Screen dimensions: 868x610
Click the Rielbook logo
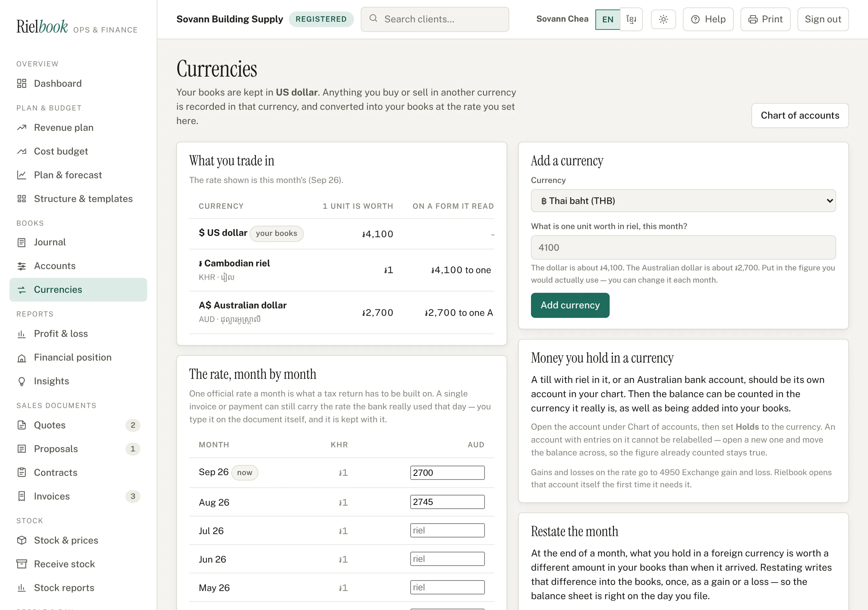coord(42,26)
